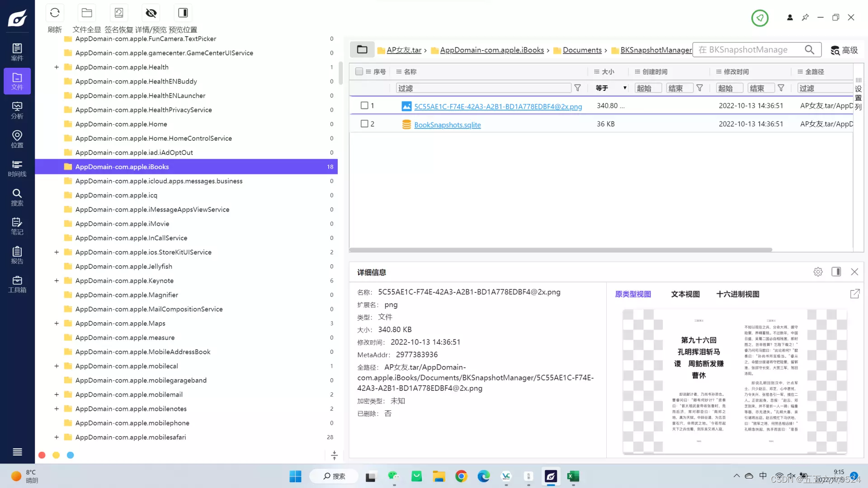
Task: Open the 分析 analysis sidebar section
Action: 17,110
